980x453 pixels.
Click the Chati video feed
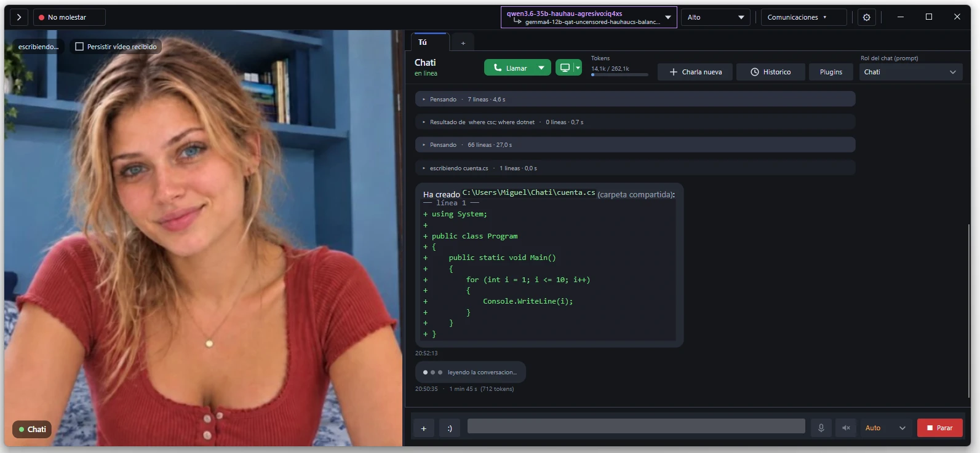[x=204, y=238]
